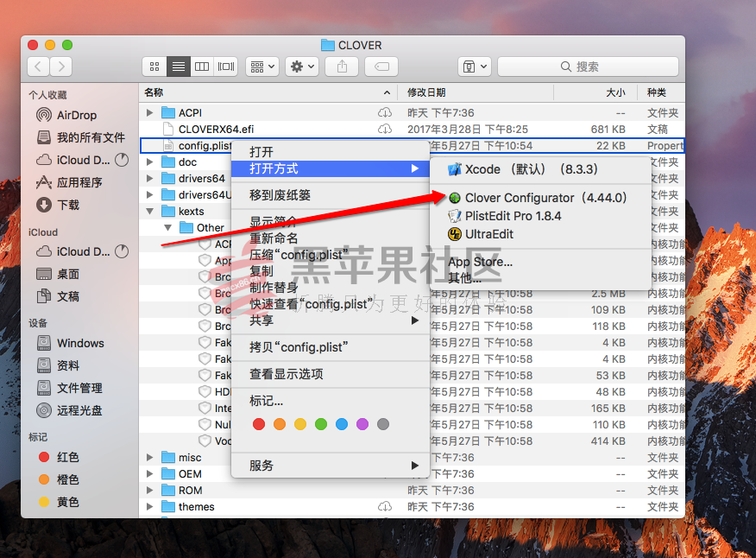Click the Share toolbar button
This screenshot has height=558, width=756.
point(342,67)
